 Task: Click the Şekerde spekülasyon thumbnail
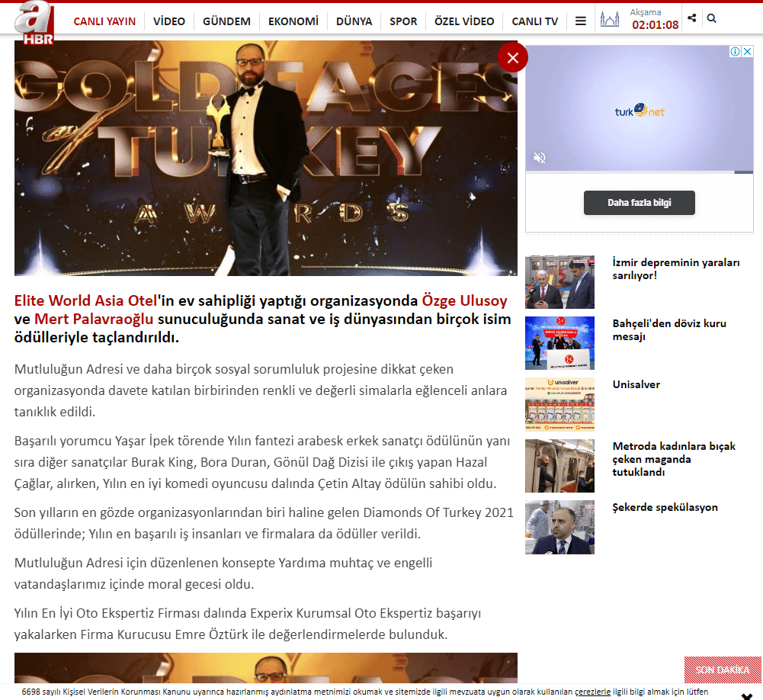pos(559,527)
